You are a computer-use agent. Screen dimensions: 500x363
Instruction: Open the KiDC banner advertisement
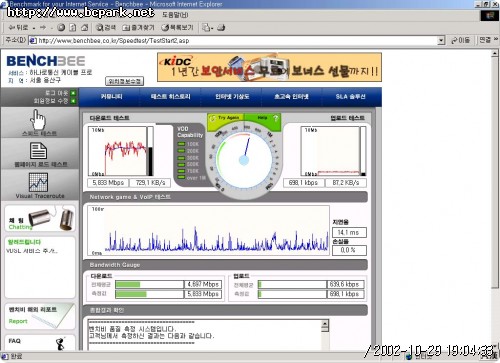click(269, 67)
